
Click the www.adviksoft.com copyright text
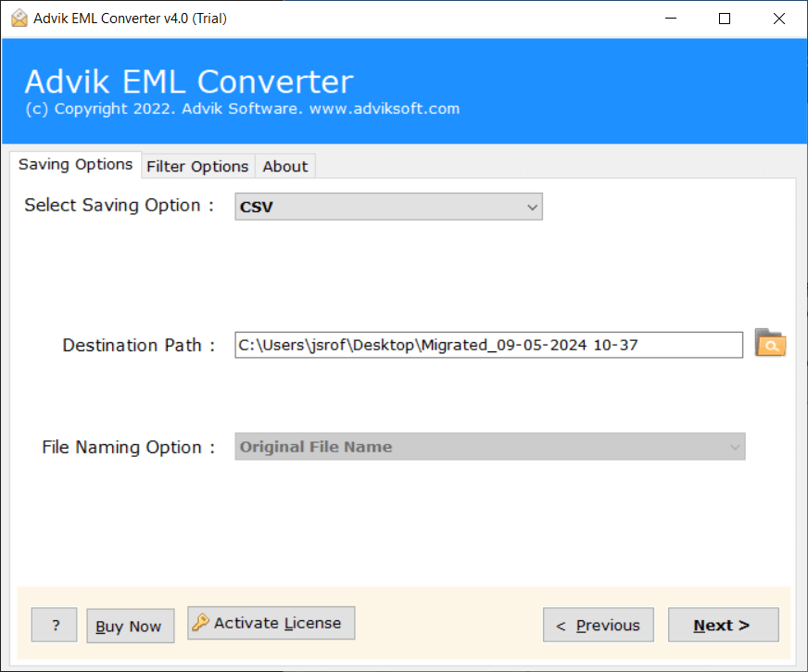pyautogui.click(x=385, y=108)
